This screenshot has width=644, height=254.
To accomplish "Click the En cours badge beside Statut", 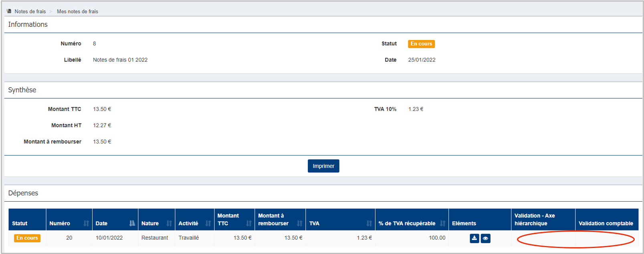I will 421,44.
